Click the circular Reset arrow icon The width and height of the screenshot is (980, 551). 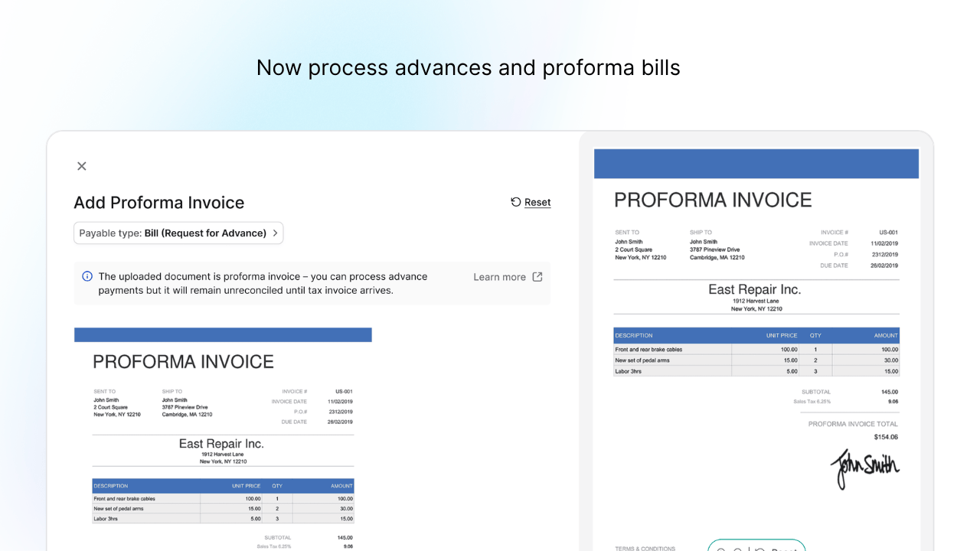click(x=514, y=201)
